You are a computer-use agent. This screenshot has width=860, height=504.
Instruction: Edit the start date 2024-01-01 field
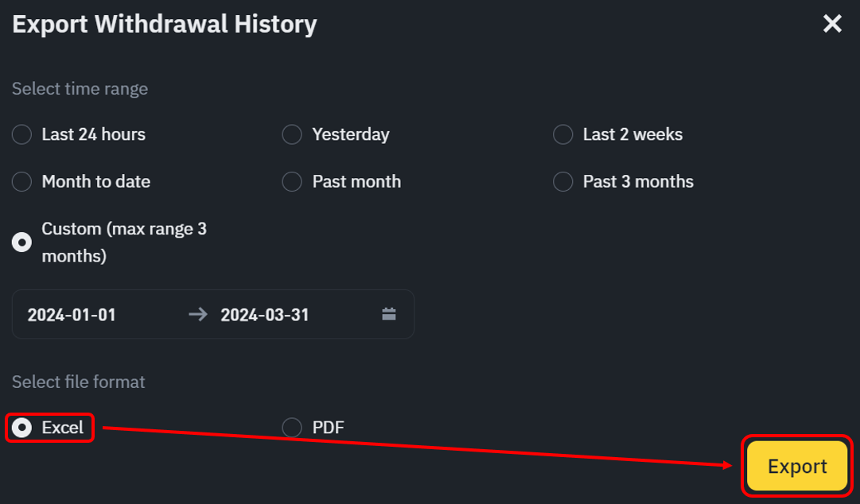coord(72,315)
